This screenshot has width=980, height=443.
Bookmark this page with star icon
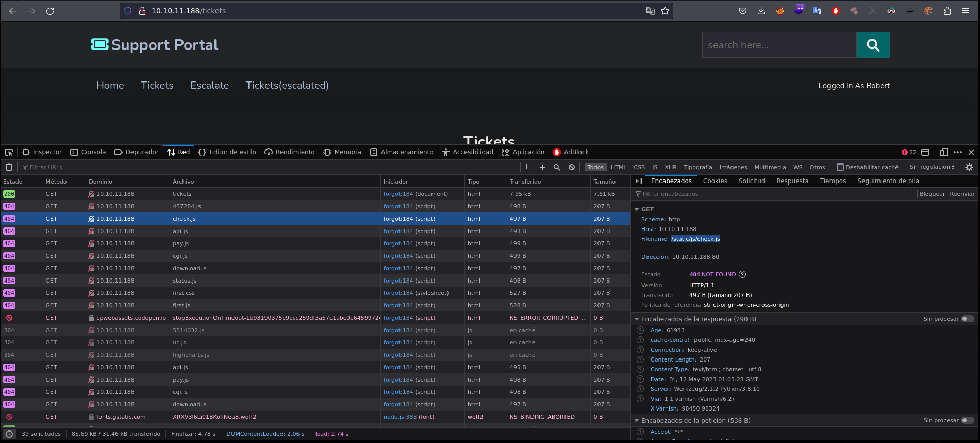665,11
